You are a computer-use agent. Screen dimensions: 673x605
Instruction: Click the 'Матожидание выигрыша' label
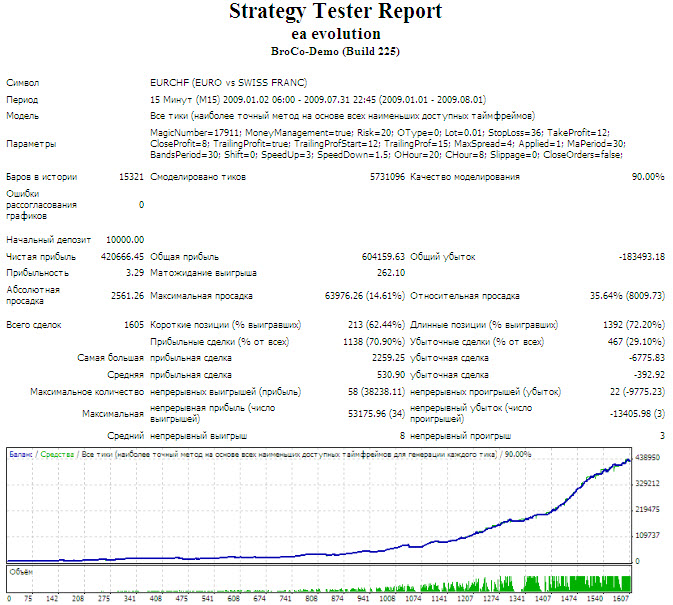coord(203,273)
